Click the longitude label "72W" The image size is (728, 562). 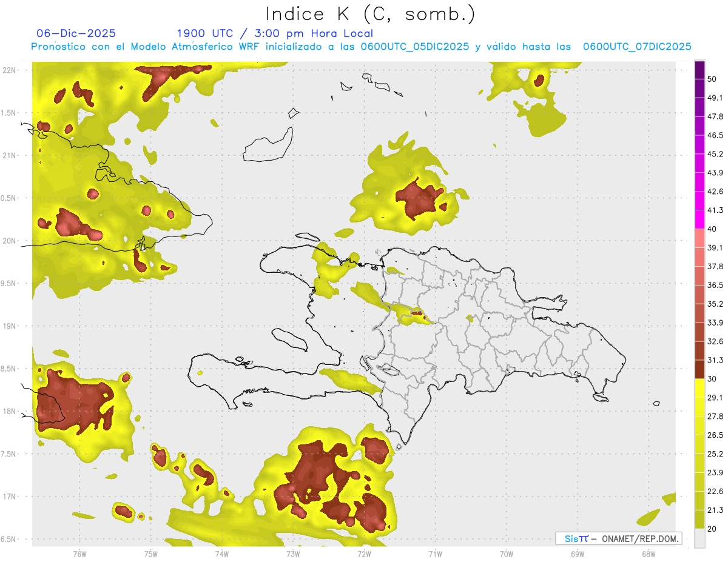coord(364,554)
